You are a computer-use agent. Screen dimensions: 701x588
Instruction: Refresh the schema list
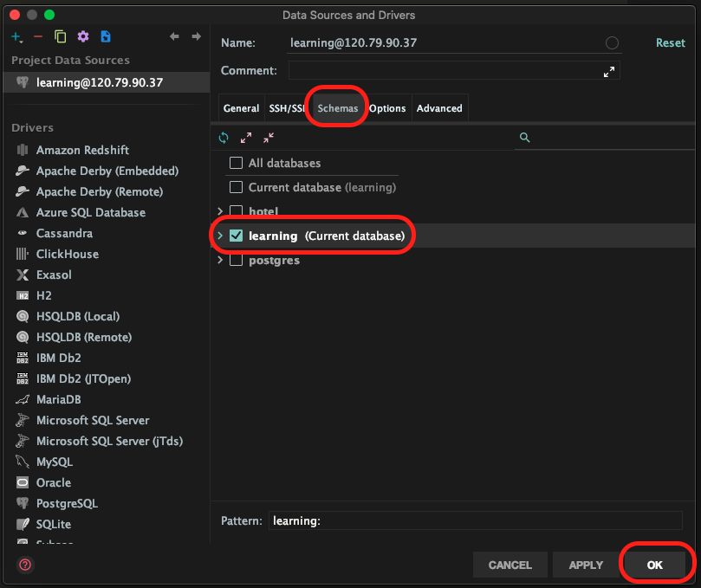pos(224,138)
